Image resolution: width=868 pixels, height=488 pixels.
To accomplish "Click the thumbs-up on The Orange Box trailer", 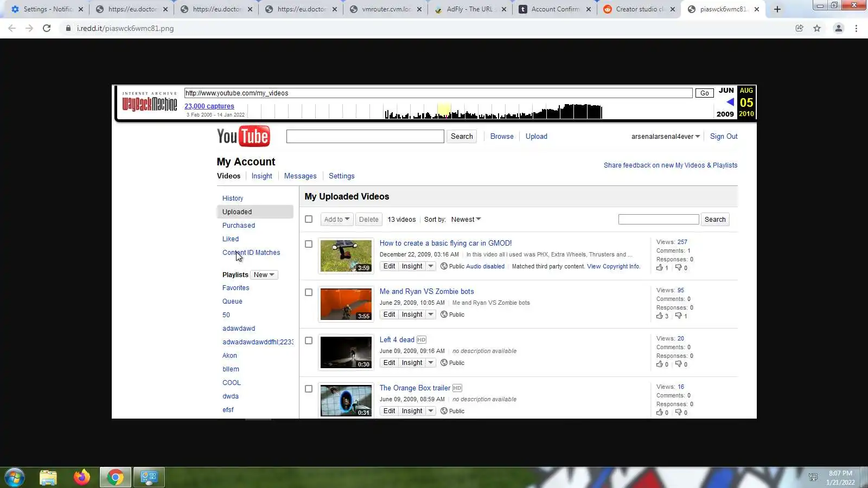I will tap(660, 412).
